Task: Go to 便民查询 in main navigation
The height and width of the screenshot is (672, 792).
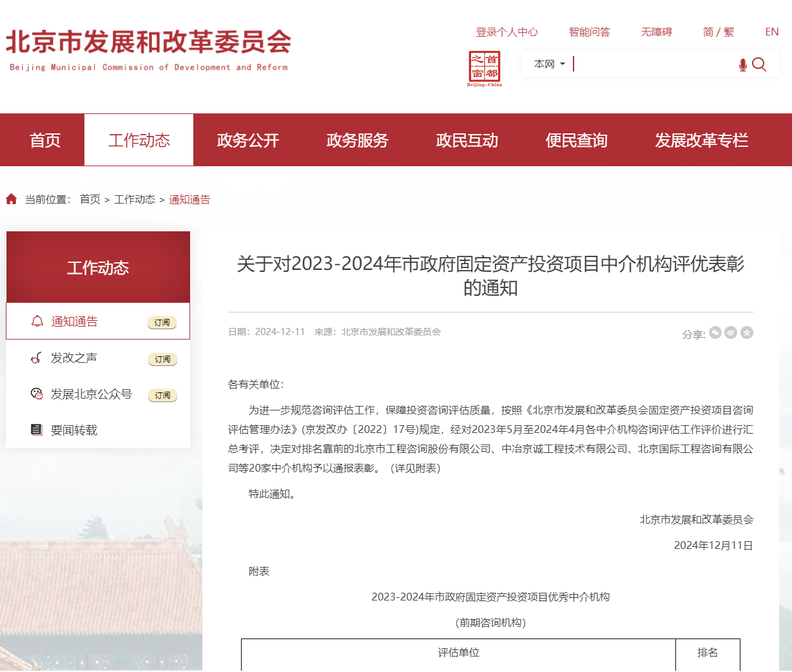Action: pos(576,140)
